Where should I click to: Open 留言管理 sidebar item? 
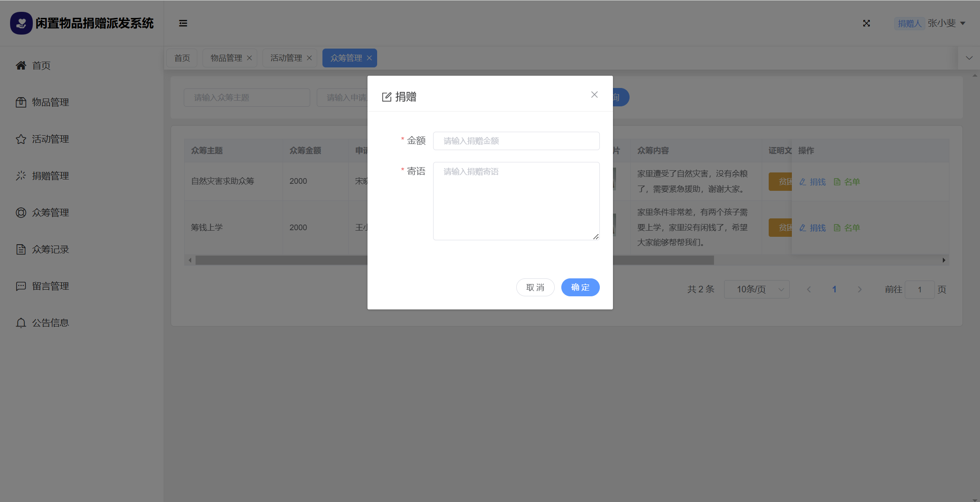[50, 286]
